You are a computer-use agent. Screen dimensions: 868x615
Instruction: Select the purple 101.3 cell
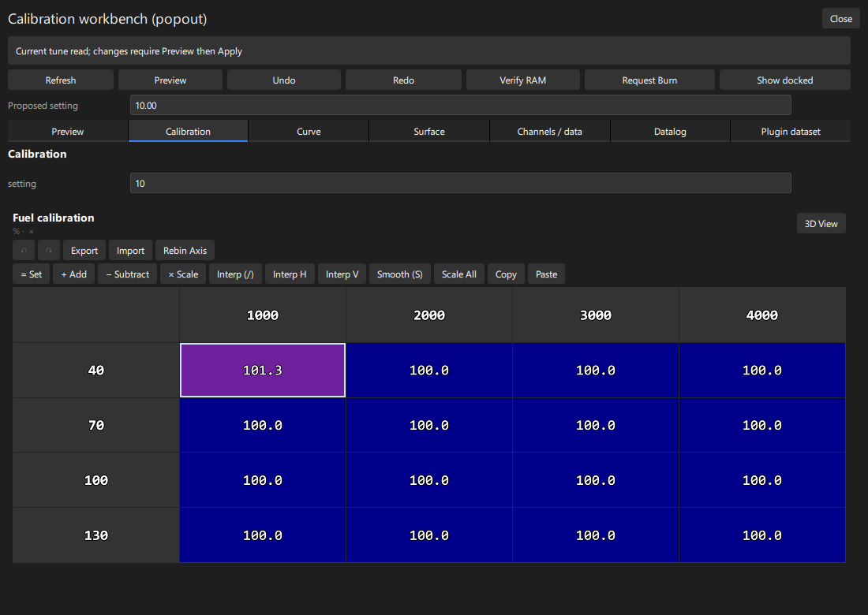[263, 371]
